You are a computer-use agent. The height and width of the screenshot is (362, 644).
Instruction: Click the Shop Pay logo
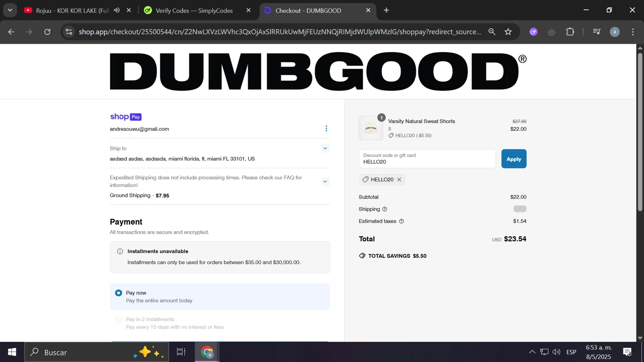[126, 117]
